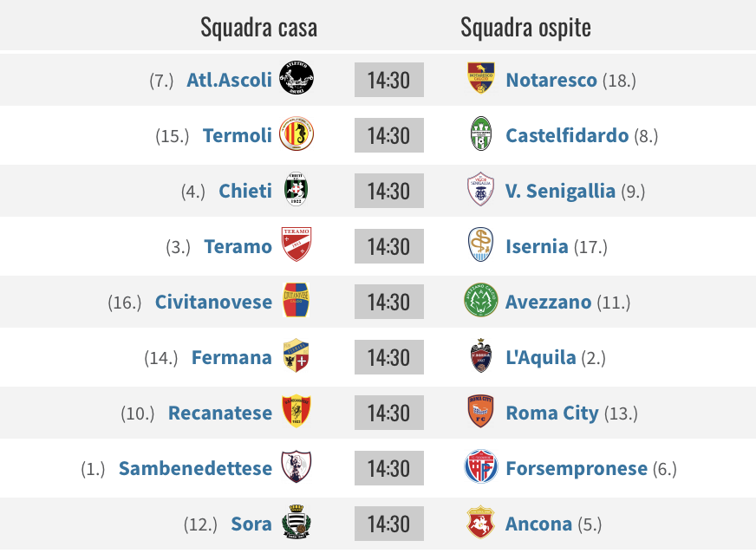Click the Atletico Ascoli club crest
Image resolution: width=756 pixels, height=560 pixels.
click(x=297, y=78)
